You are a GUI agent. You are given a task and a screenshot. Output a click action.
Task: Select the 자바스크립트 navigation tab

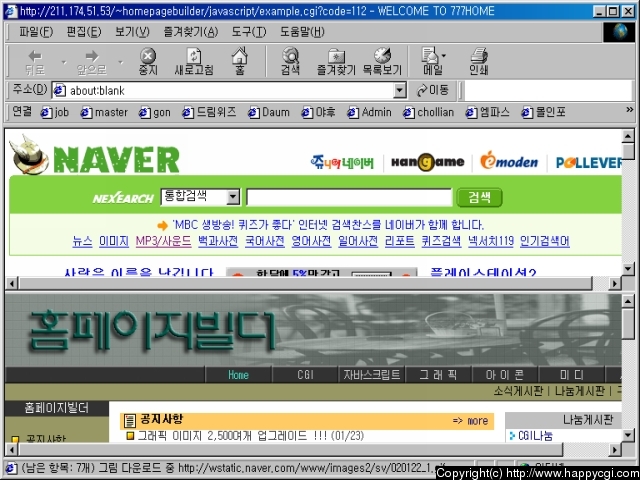pyautogui.click(x=372, y=375)
